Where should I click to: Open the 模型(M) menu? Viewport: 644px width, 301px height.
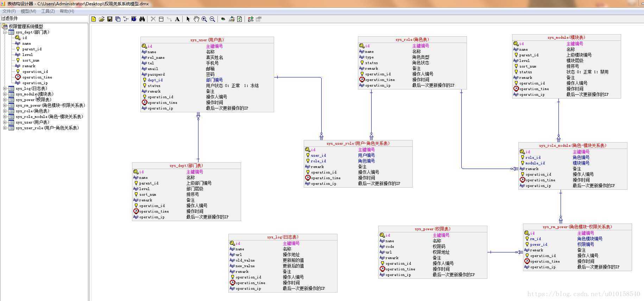point(29,11)
